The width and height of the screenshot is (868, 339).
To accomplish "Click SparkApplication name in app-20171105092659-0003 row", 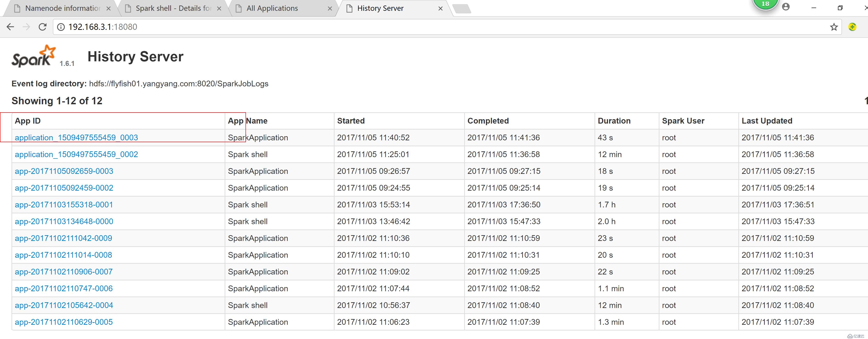I will 258,171.
